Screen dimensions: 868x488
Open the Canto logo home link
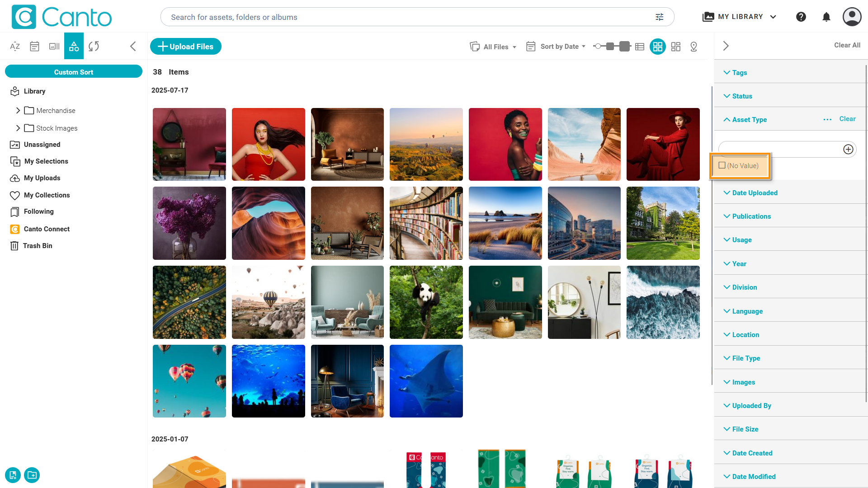coord(61,17)
